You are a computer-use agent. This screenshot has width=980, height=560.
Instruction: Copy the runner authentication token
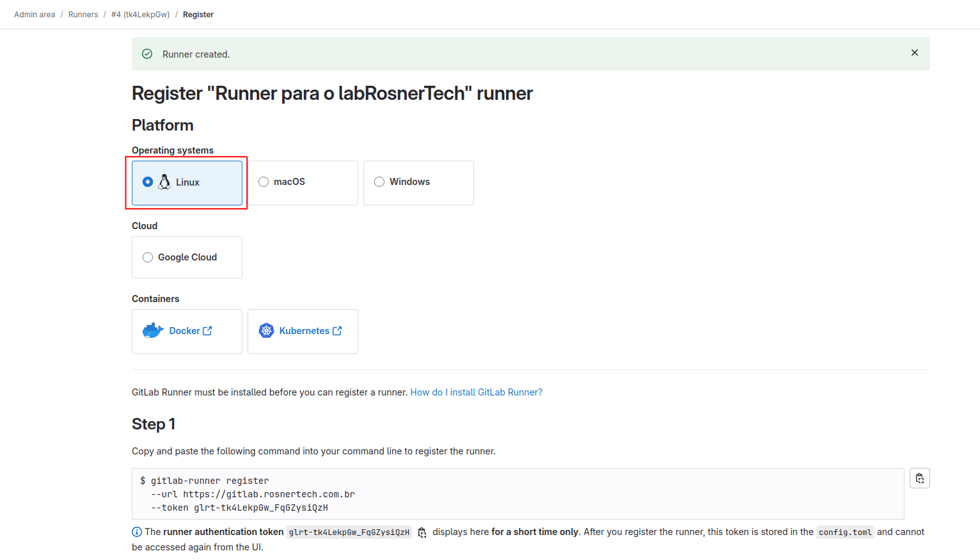pyautogui.click(x=422, y=532)
